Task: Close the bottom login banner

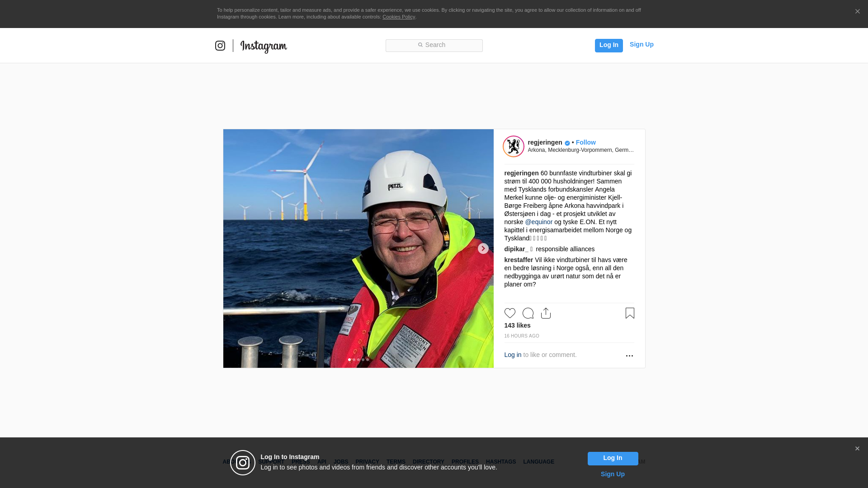Action: point(857,449)
